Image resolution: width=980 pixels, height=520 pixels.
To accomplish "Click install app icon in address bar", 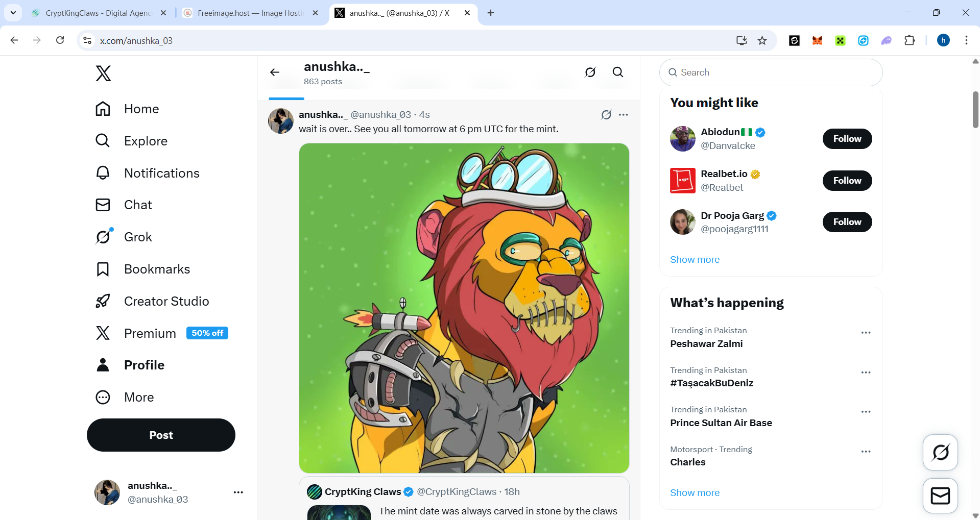I will click(x=742, y=40).
